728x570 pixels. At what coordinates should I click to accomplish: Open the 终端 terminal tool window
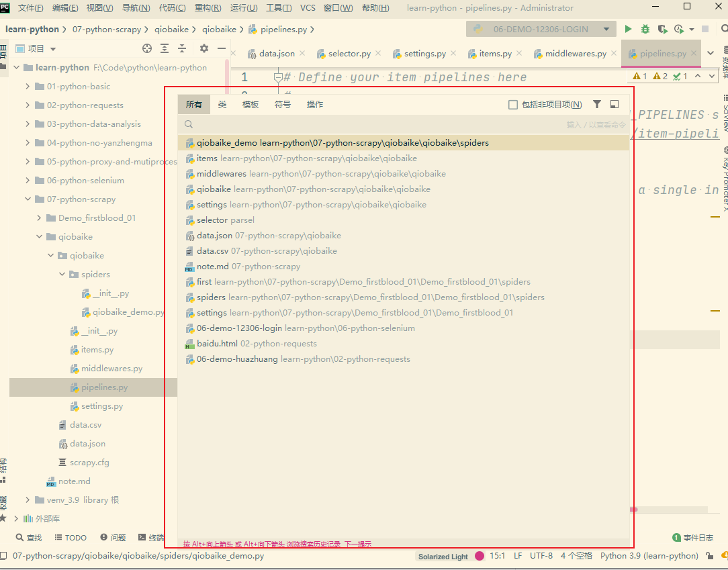click(152, 537)
